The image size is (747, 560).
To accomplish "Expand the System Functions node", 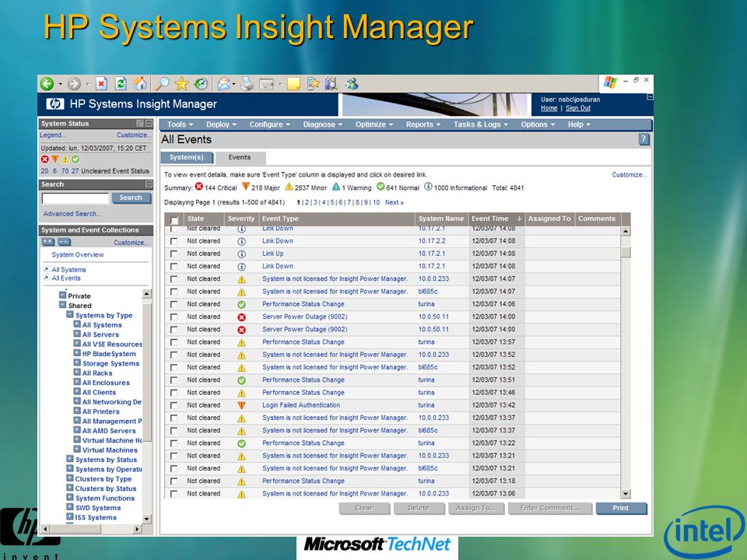I will tap(69, 498).
